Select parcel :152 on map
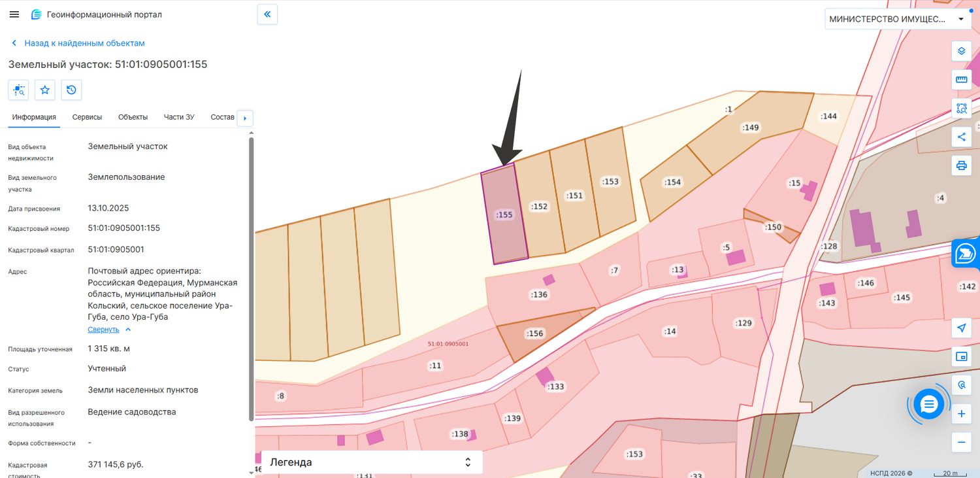The image size is (980, 478). 540,207
